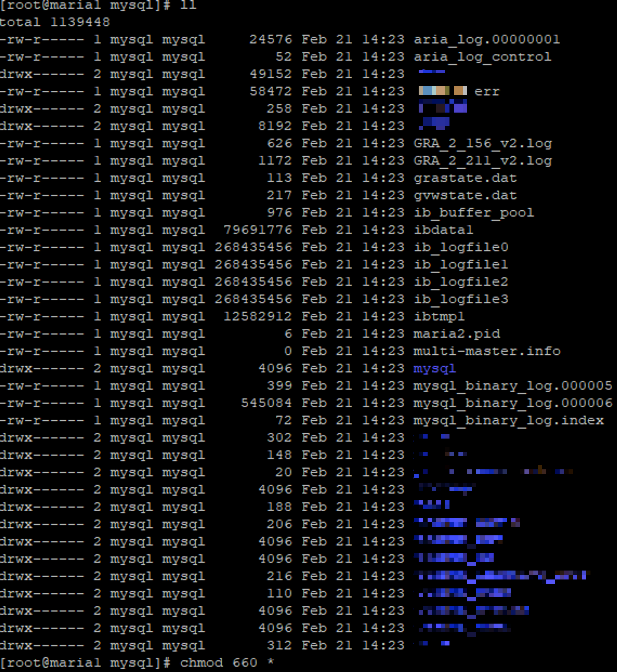Click the aria_log.00000001 filename
The image size is (617, 672).
(487, 39)
